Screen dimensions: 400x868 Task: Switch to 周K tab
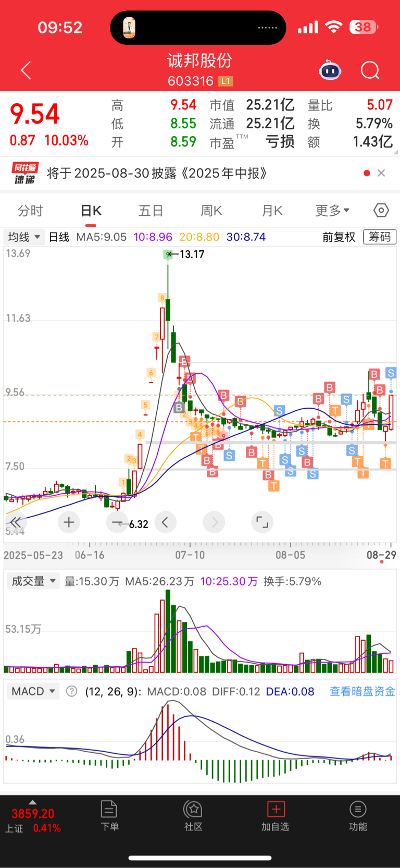point(211,211)
